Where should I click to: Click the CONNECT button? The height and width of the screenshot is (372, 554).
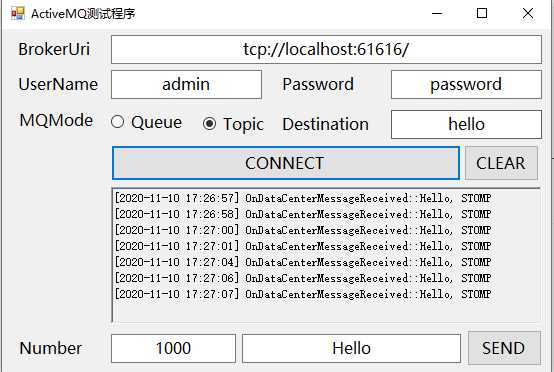pos(286,163)
